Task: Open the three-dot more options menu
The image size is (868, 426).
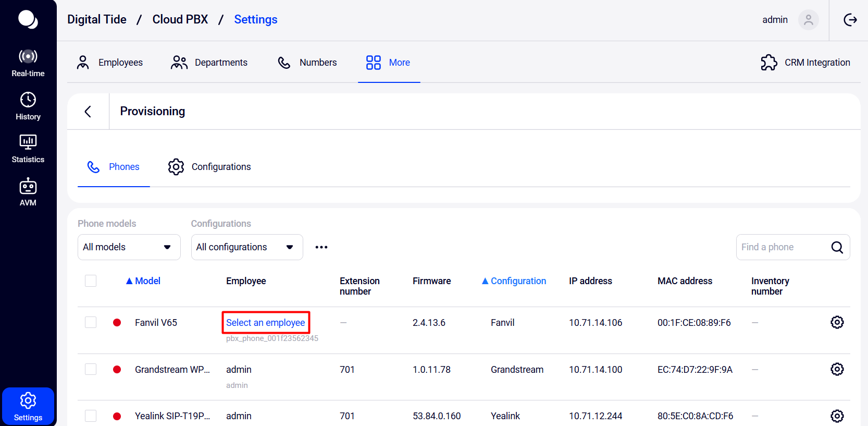Action: [x=321, y=247]
